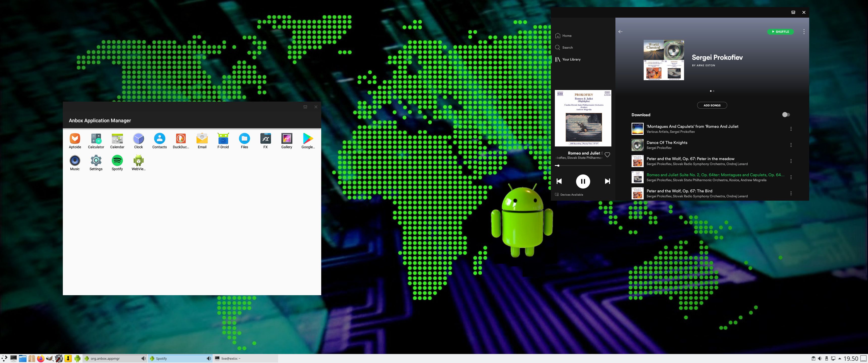
Task: Click the ADD SONGS button
Action: tap(712, 105)
